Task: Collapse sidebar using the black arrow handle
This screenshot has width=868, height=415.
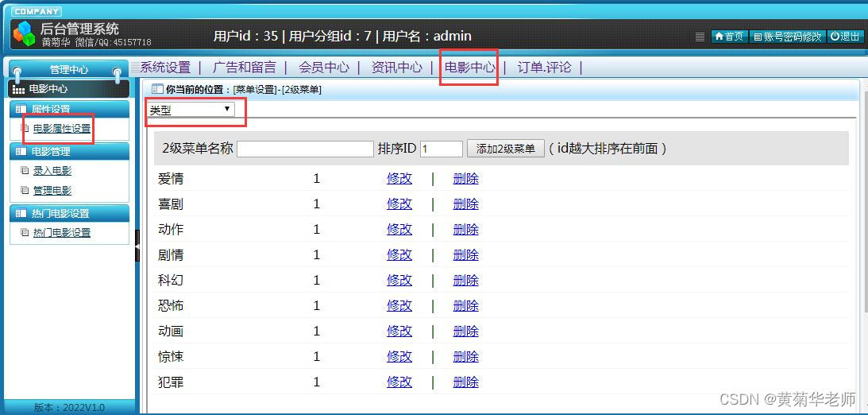Action: click(x=138, y=245)
